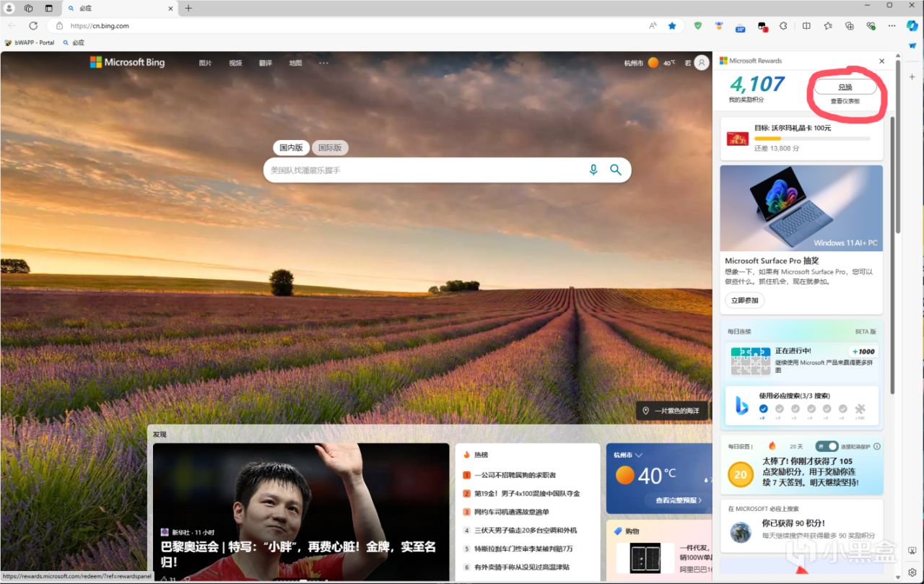Open headline 第19金！男子4x100混接中国队夺金

[527, 494]
